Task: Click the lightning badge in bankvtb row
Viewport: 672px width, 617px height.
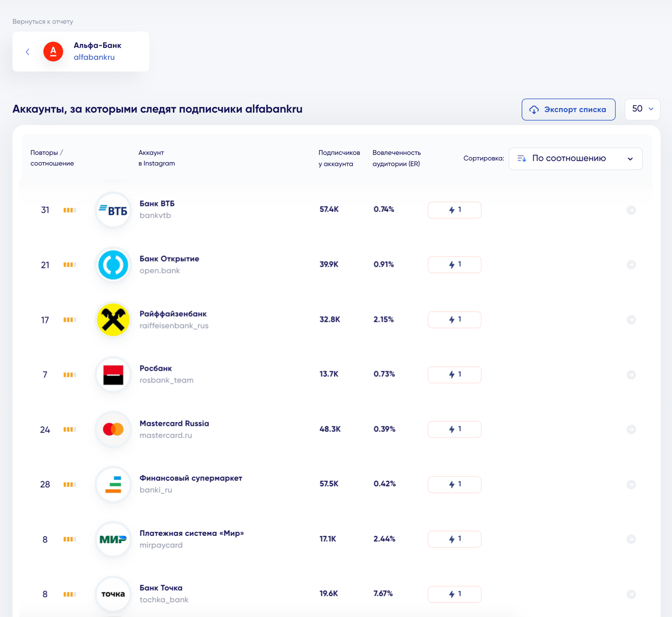Action: click(455, 210)
